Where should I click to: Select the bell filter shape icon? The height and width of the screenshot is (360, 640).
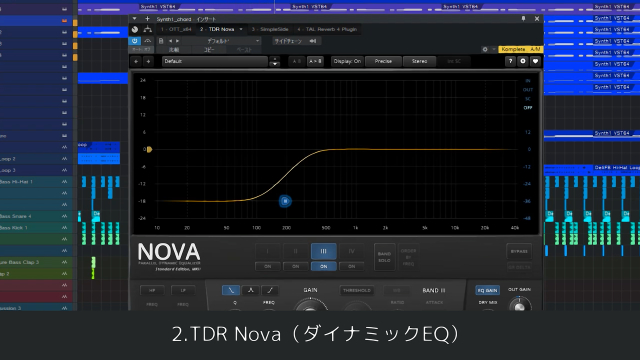250,290
